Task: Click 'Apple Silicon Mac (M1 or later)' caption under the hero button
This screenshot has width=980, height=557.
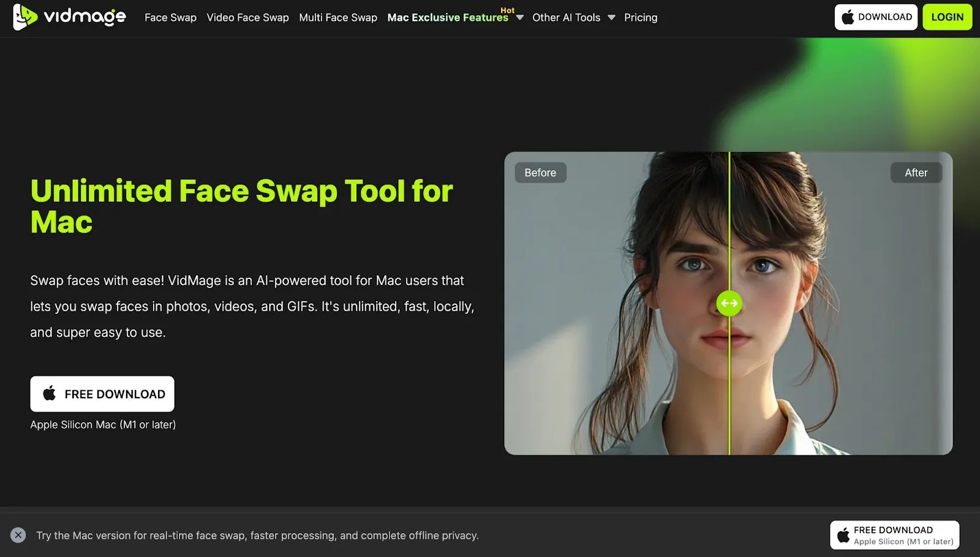Action: tap(103, 425)
